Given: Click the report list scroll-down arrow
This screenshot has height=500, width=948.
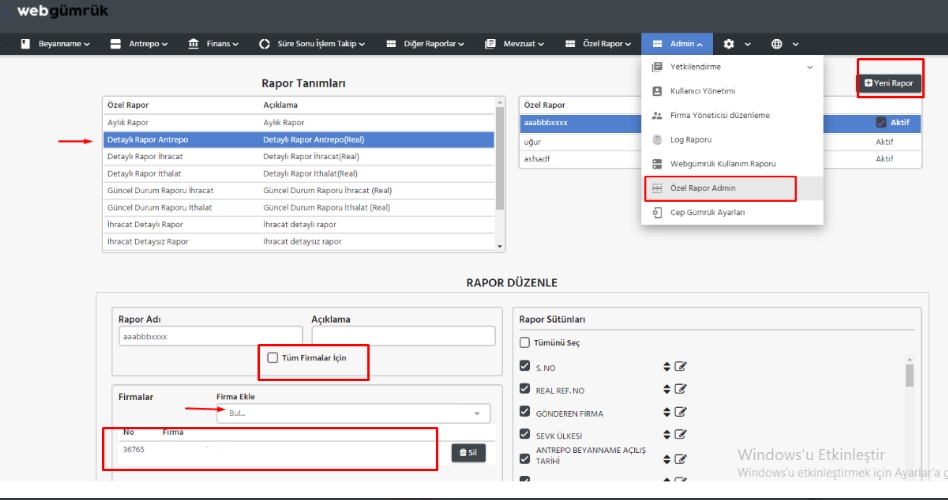Looking at the screenshot, I should pyautogui.click(x=499, y=246).
